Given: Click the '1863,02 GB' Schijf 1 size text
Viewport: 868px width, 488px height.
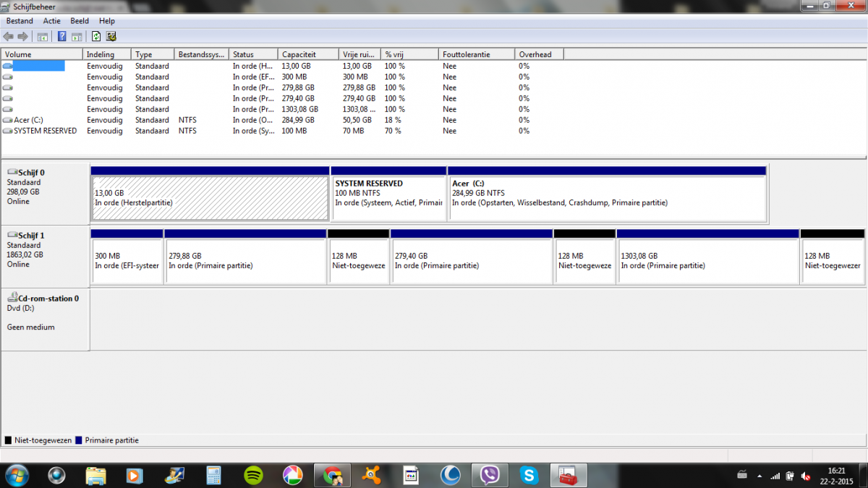Looking at the screenshot, I should pyautogui.click(x=25, y=254).
